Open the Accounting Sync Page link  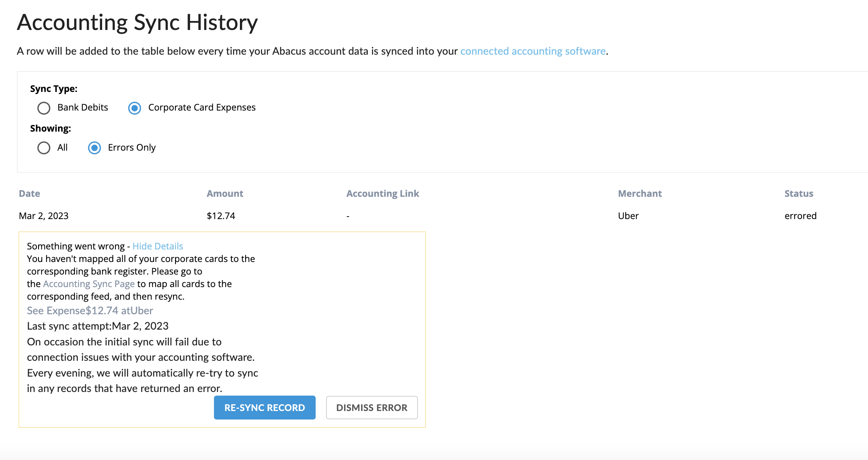click(x=89, y=284)
